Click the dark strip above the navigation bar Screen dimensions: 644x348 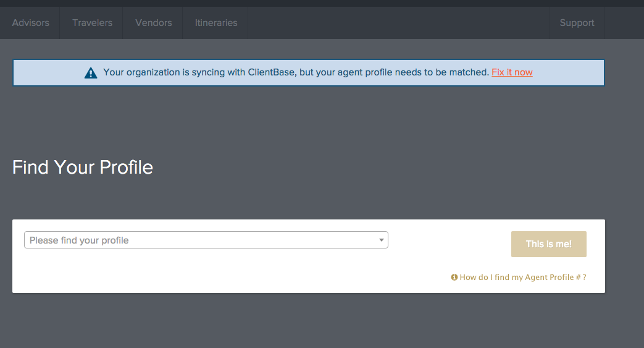click(322, 3)
